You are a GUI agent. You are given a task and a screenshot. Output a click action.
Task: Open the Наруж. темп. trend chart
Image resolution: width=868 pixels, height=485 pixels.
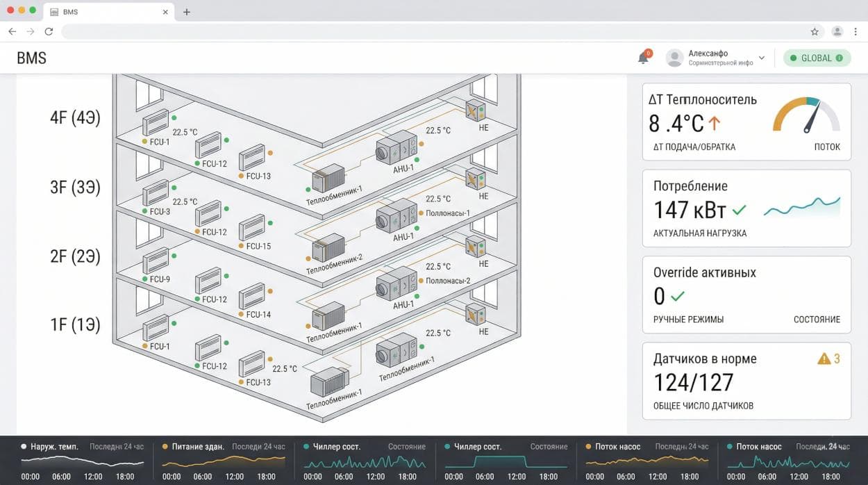coord(82,460)
